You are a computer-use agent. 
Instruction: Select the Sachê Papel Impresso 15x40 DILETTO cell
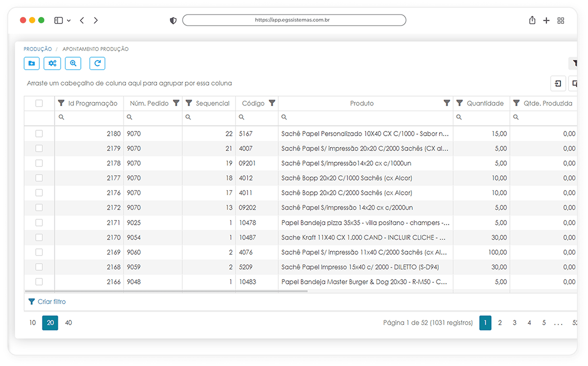pos(366,267)
